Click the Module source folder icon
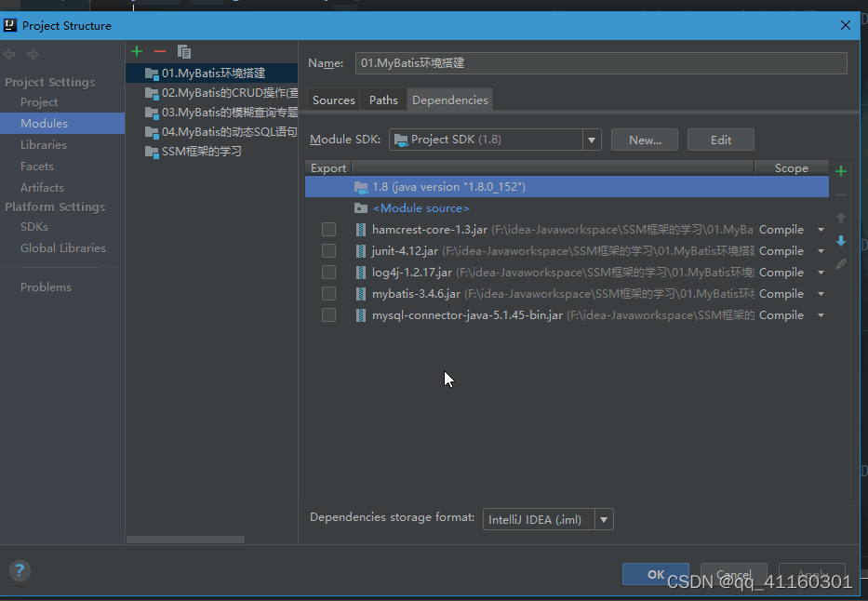Screen dimensions: 868x601 361,208
